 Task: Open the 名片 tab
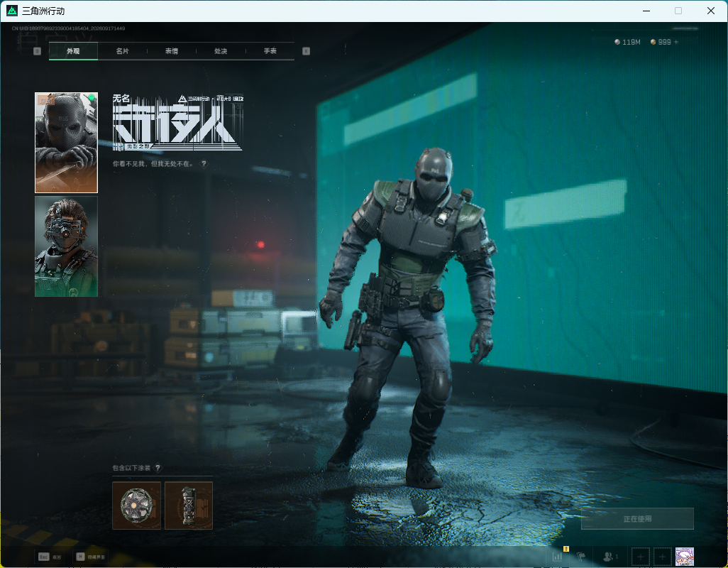122,51
